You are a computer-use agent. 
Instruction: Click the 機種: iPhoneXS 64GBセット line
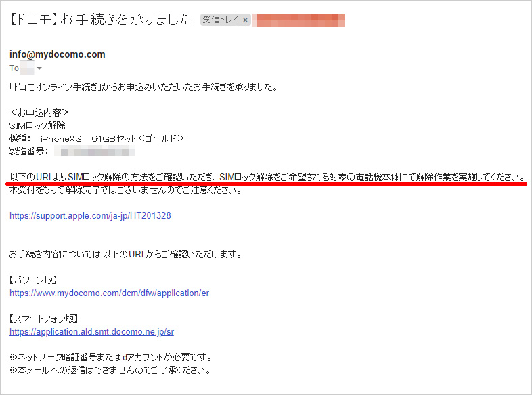pyautogui.click(x=97, y=139)
